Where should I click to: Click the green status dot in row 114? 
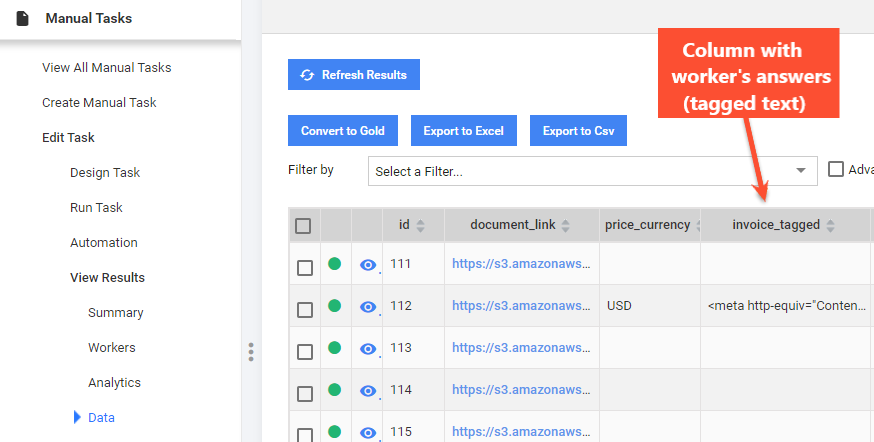click(334, 390)
